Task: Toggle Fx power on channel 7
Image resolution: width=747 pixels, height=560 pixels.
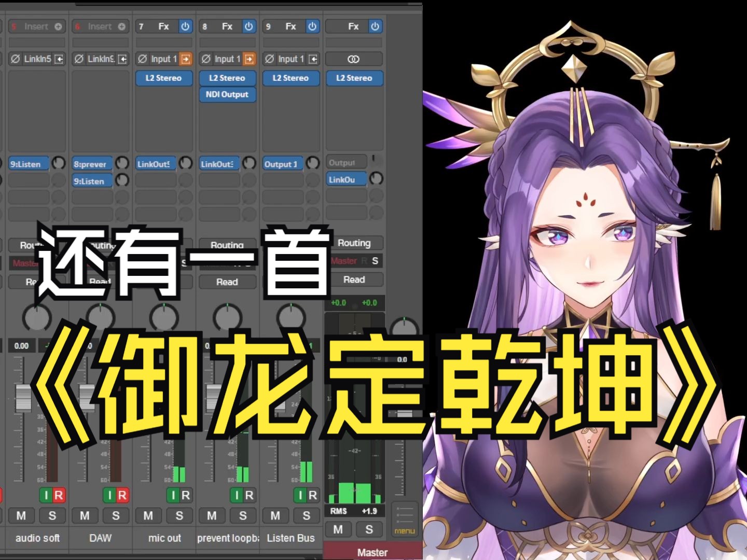Action: coord(185,26)
